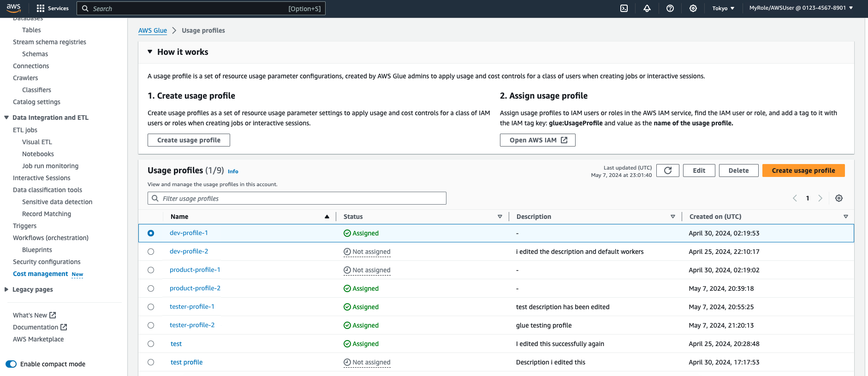The height and width of the screenshot is (376, 868).
Task: Toggle Enable compact mode switch
Action: tap(11, 364)
